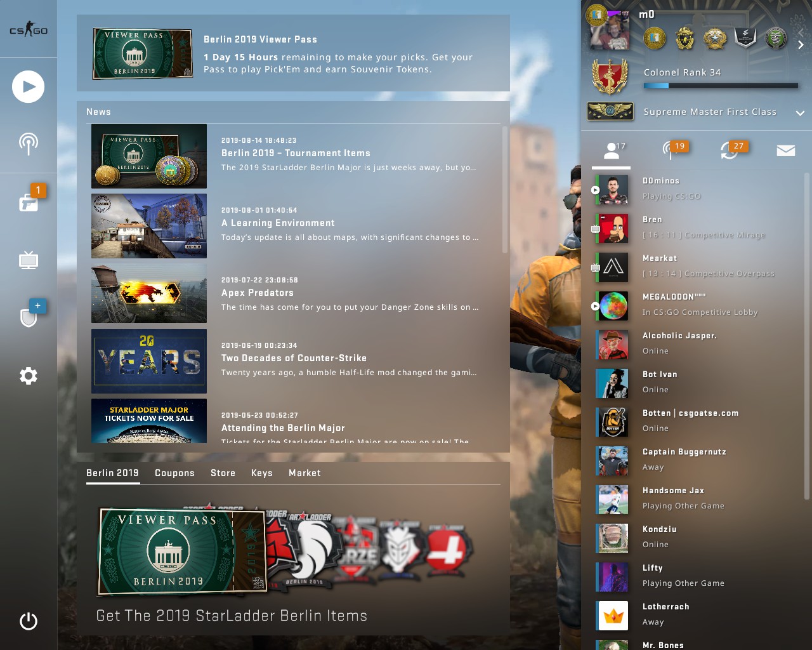Select the Berlin 2019 store tab
The image size is (812, 650).
112,473
